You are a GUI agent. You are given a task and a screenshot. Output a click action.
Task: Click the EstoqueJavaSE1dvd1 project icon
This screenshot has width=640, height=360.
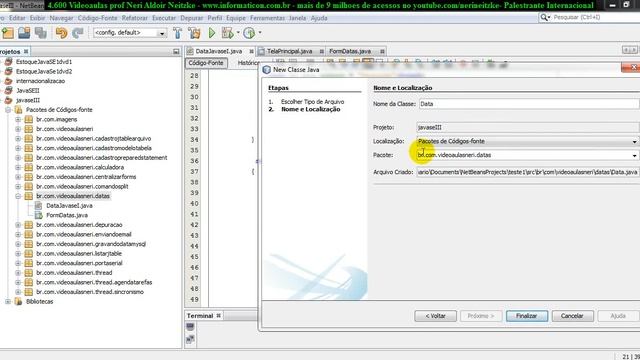(9, 62)
